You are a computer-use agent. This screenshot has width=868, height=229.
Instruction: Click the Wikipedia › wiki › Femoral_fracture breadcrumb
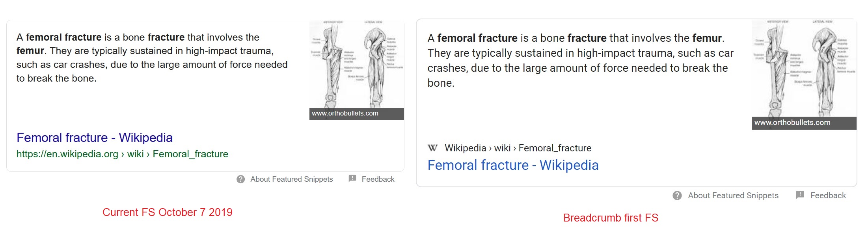(x=518, y=148)
